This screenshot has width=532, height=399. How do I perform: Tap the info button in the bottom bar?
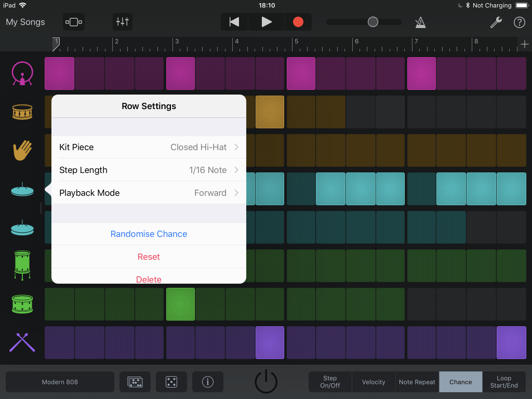pyautogui.click(x=207, y=382)
